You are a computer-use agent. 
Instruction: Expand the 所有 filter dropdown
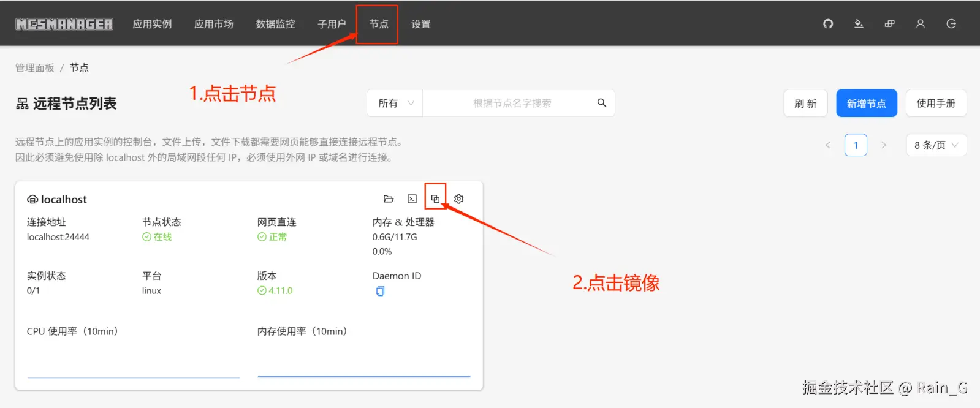[x=395, y=103]
